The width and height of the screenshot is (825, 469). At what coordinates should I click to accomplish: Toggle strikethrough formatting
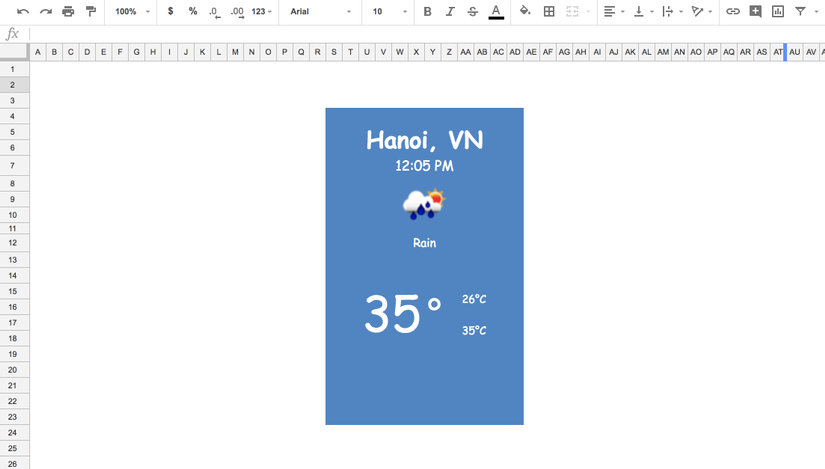tap(473, 12)
